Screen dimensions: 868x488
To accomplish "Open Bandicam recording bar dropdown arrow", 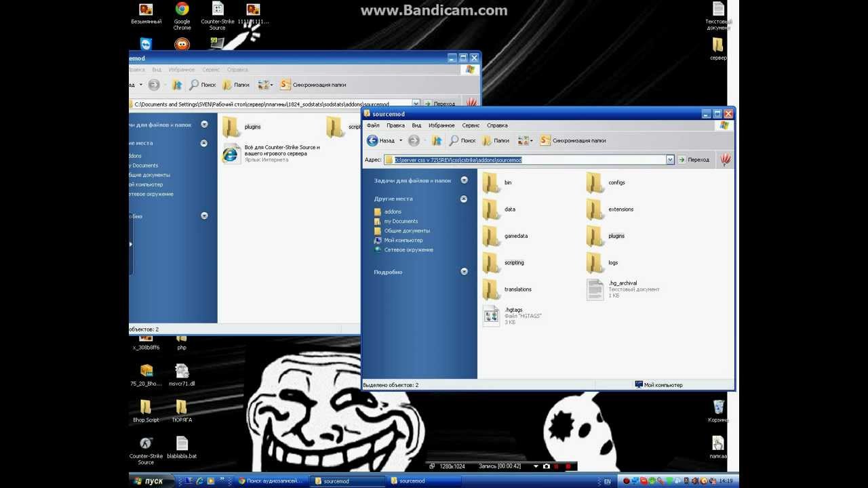I will tap(536, 466).
